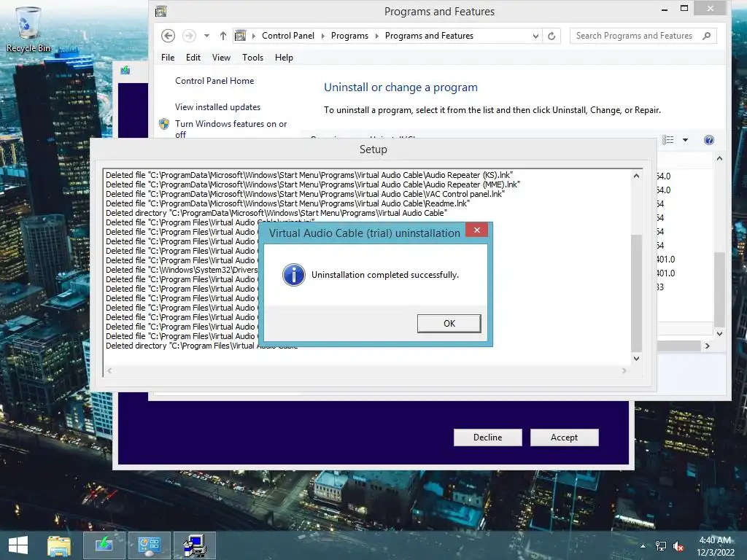The height and width of the screenshot is (560, 747).
Task: Click the log line ending 'Readme.lnk'
Action: [287, 203]
